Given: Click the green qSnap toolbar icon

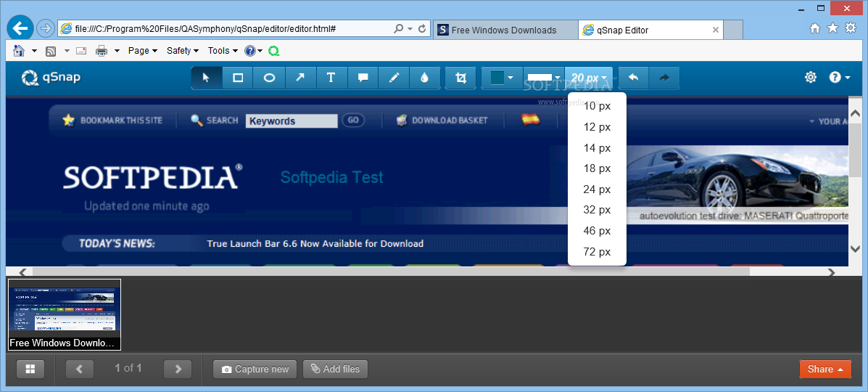Looking at the screenshot, I should 273,51.
